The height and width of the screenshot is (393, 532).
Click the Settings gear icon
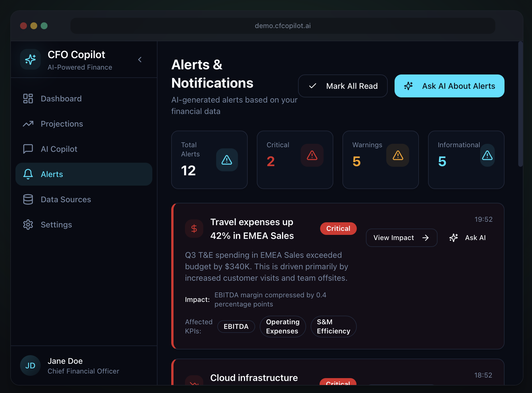click(28, 225)
